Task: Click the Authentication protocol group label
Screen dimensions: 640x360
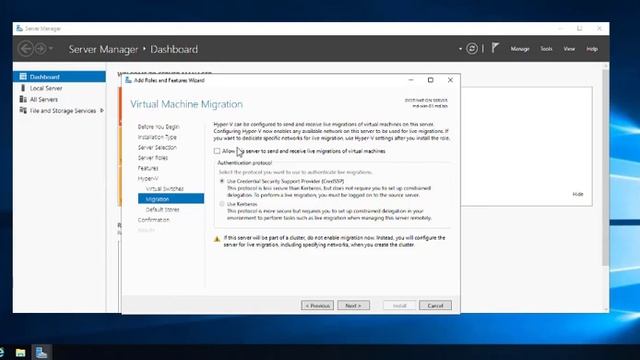Action: [x=244, y=163]
